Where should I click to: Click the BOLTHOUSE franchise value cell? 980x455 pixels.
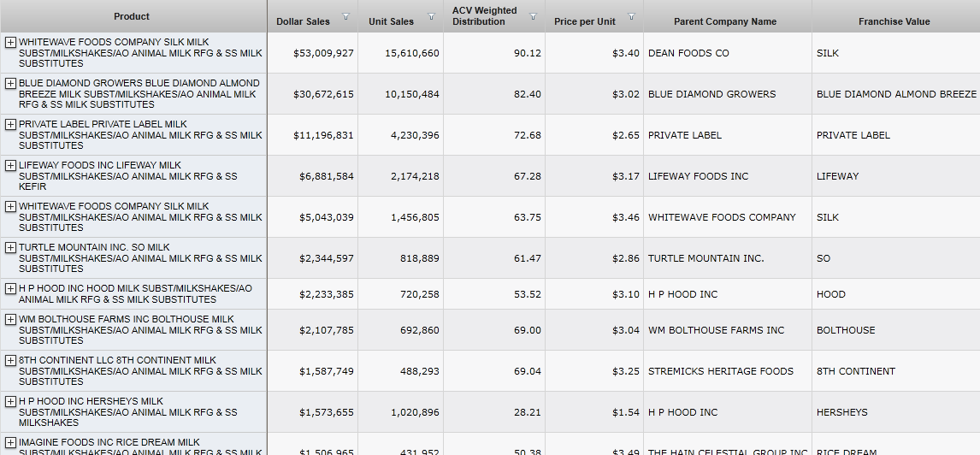coord(846,330)
